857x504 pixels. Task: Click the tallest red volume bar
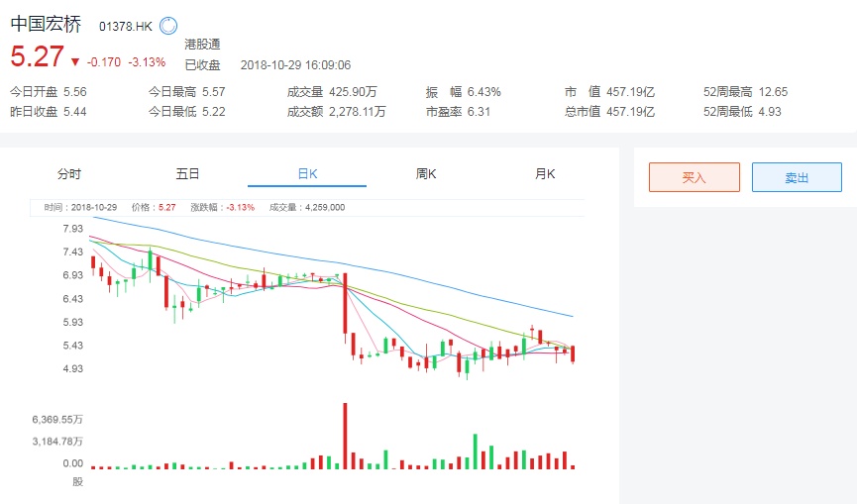pos(345,436)
